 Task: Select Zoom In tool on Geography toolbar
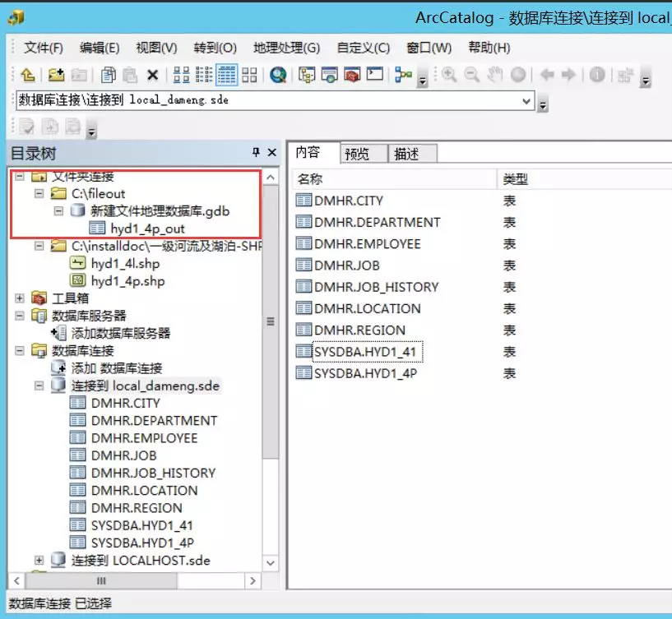(449, 75)
